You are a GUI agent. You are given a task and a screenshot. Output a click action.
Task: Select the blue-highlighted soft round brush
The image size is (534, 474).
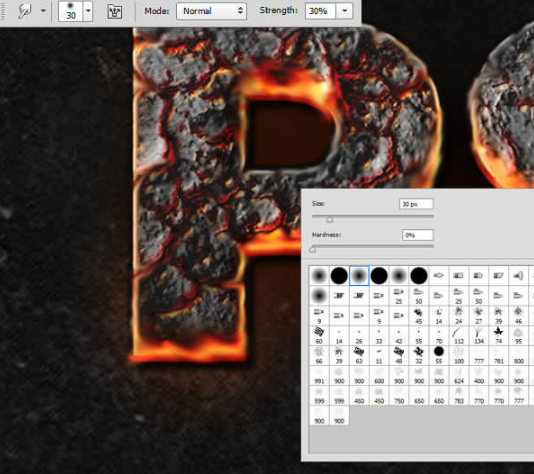pos(359,275)
